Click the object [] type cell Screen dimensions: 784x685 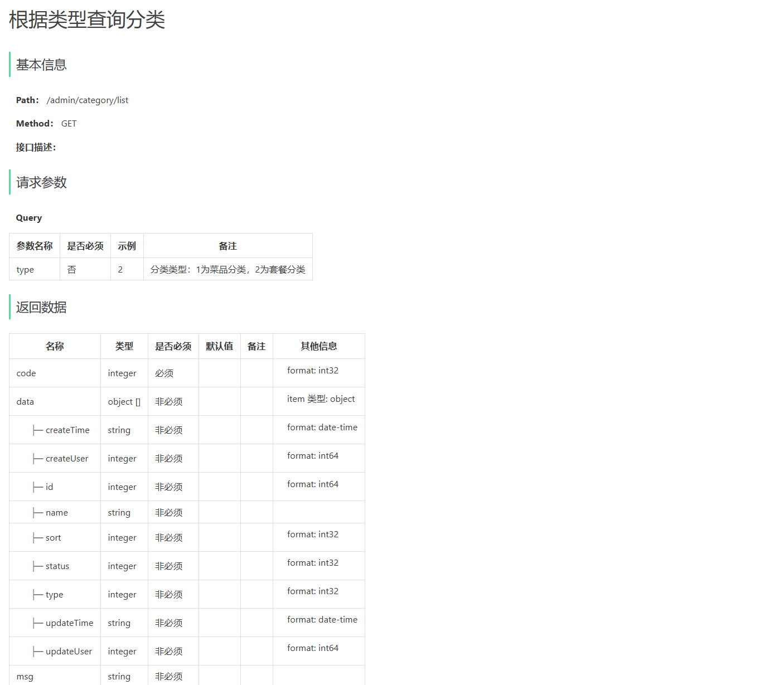pos(124,402)
